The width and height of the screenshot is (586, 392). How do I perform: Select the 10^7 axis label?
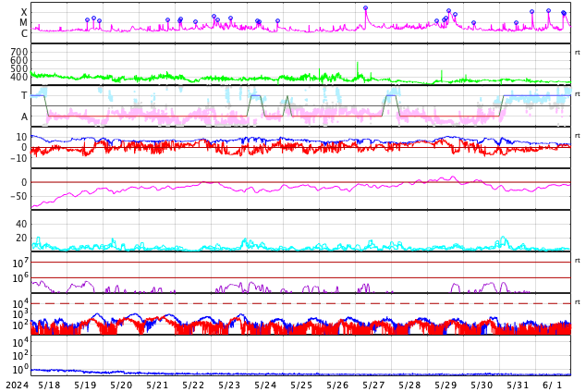[20, 263]
